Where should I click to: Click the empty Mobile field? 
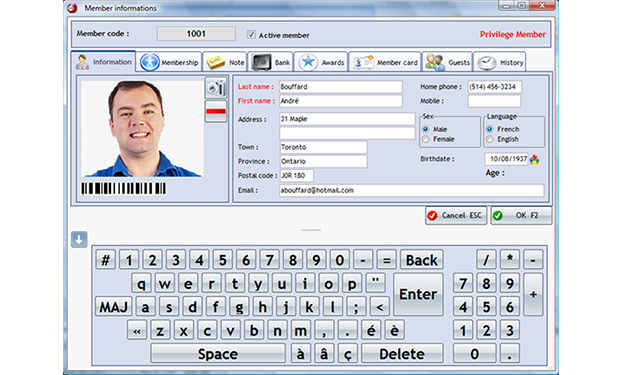coord(494,101)
